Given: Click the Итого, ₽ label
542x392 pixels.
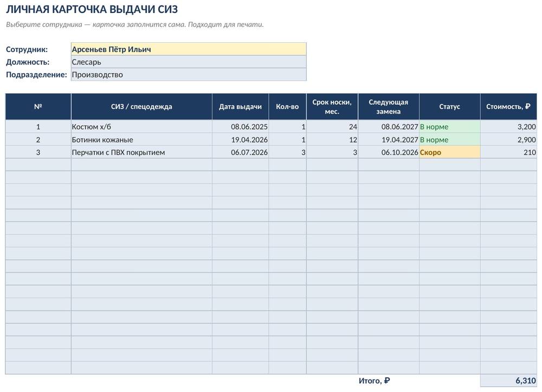Looking at the screenshot, I should coord(374,381).
